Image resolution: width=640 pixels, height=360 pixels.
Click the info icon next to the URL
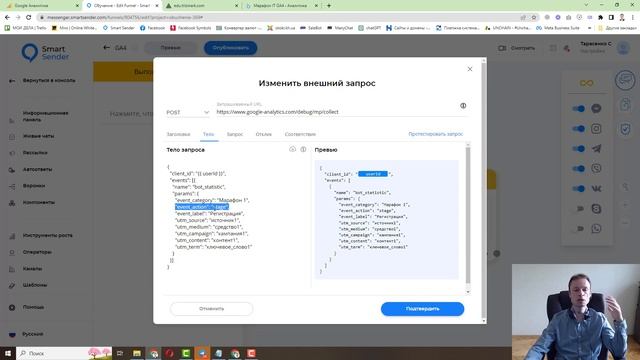pyautogui.click(x=463, y=106)
